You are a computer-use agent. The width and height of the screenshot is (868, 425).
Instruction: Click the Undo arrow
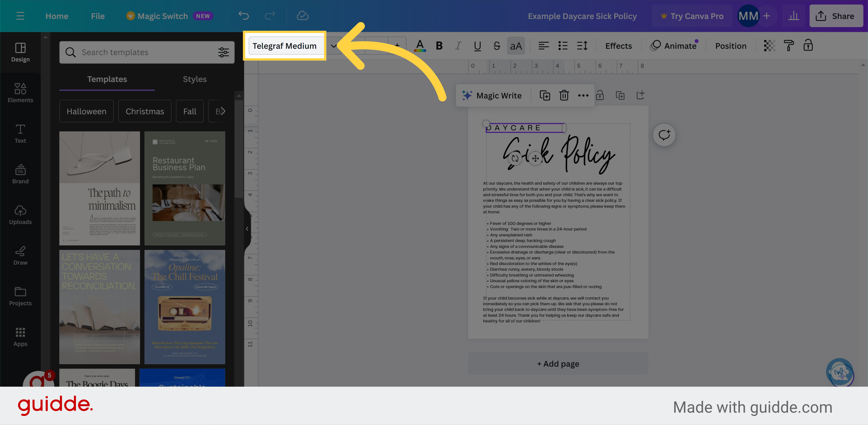(x=243, y=16)
